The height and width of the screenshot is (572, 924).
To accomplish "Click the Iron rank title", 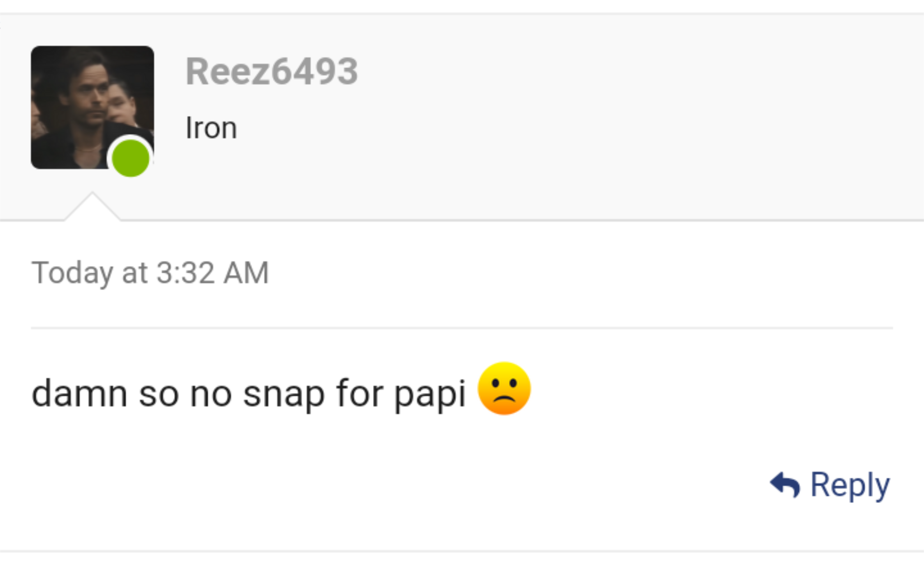I will tap(211, 128).
